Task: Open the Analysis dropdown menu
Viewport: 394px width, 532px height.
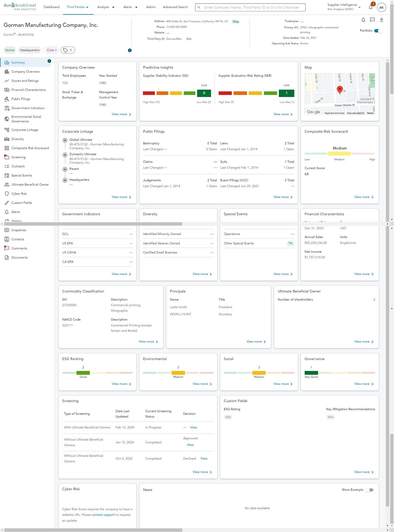Action: [106, 7]
